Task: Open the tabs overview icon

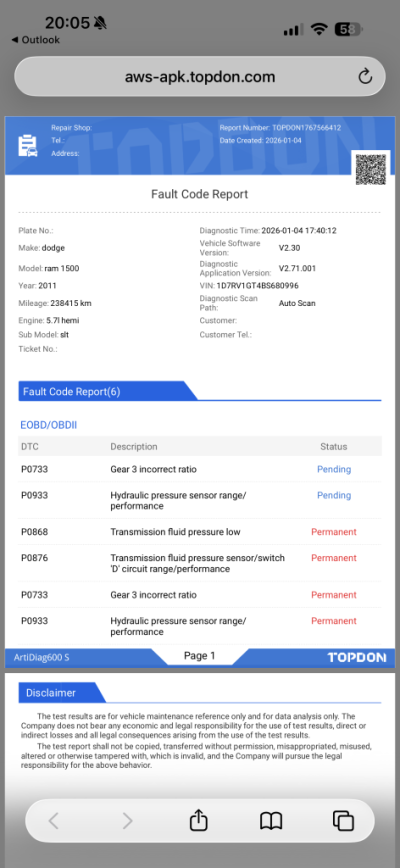Action: [x=343, y=820]
